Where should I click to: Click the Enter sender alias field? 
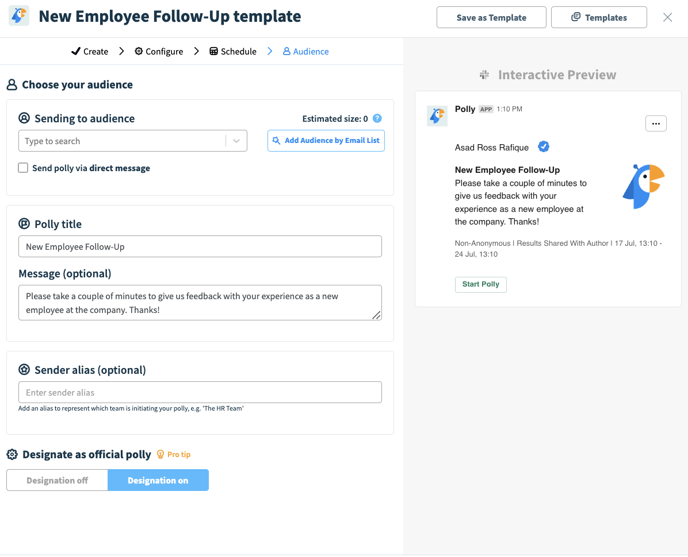click(200, 392)
